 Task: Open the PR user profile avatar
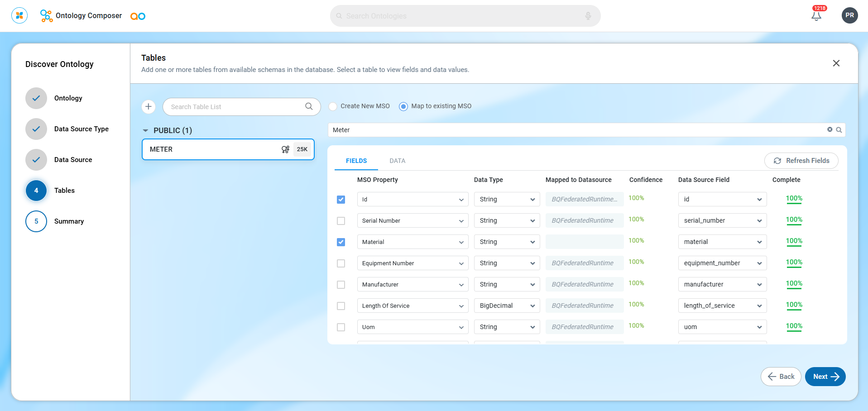[x=849, y=15]
